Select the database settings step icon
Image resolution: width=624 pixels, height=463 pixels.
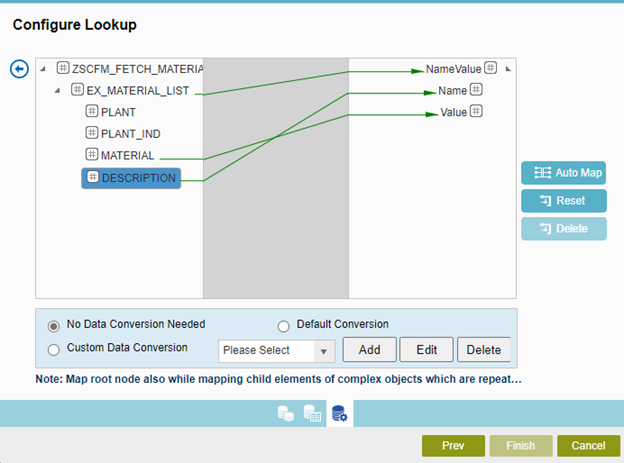point(339,415)
